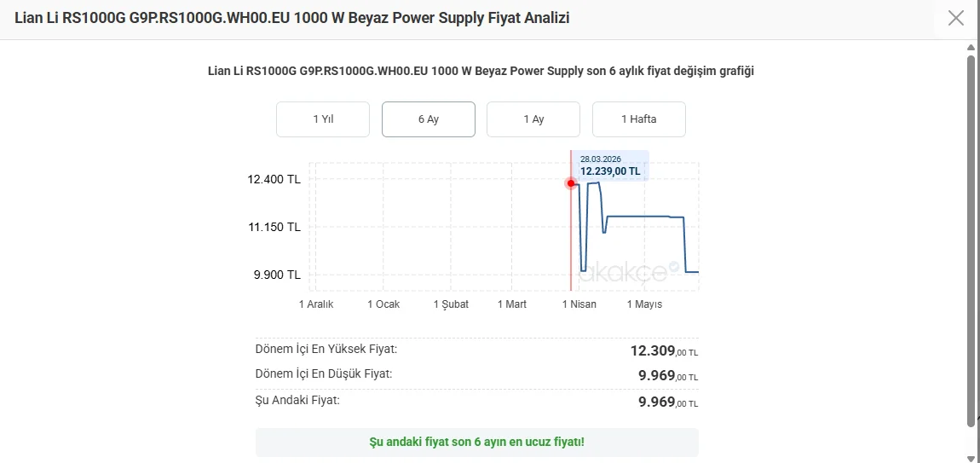Switch chart to 1 Yıl range
Screen dimensions: 980x463
[x=323, y=119]
